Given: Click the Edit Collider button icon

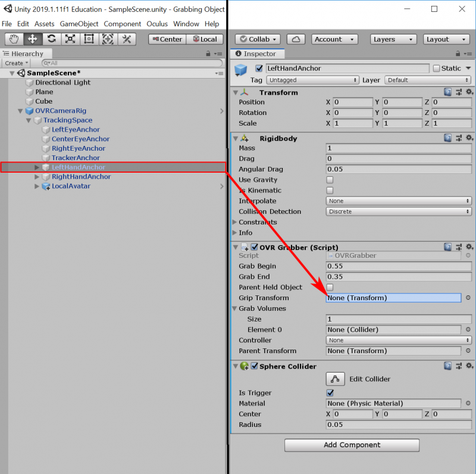Looking at the screenshot, I should click(x=335, y=379).
